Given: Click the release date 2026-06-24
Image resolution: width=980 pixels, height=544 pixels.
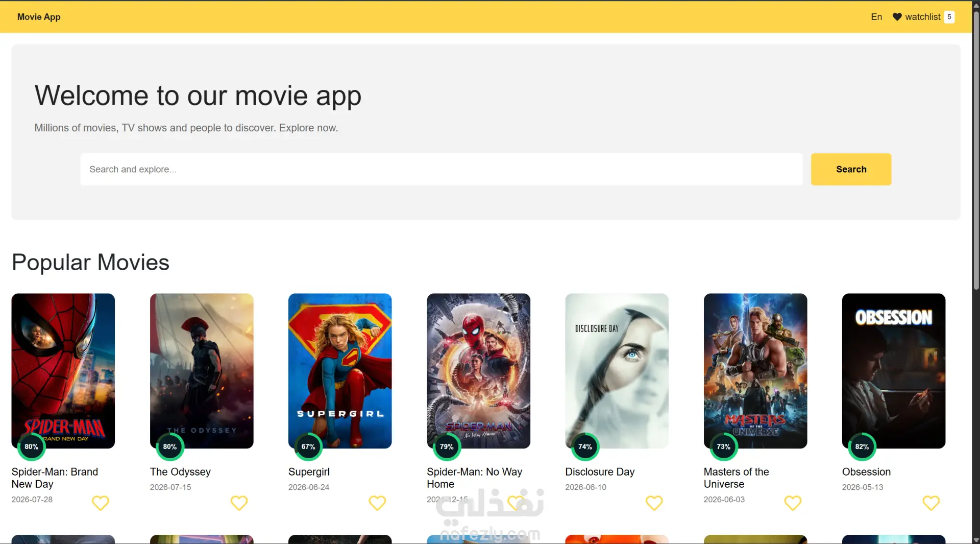Looking at the screenshot, I should 309,487.
